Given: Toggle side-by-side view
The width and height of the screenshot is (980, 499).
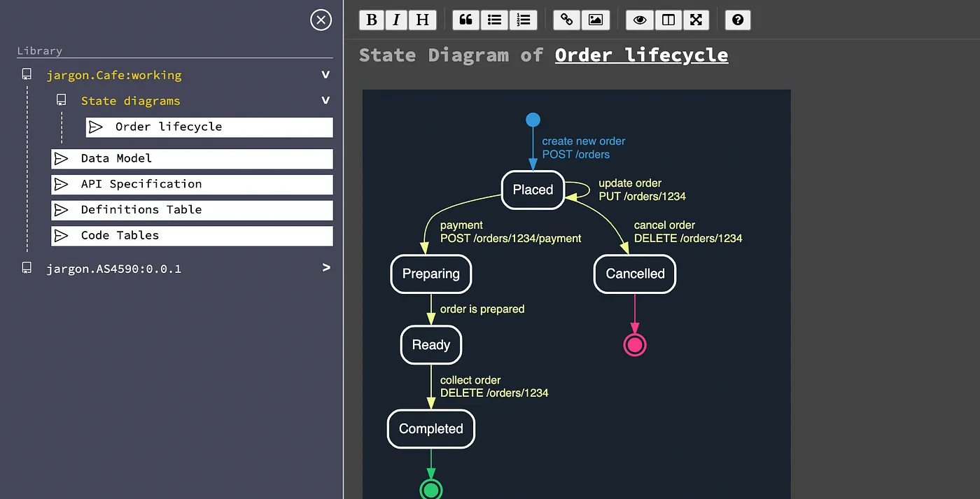Looking at the screenshot, I should coord(668,20).
